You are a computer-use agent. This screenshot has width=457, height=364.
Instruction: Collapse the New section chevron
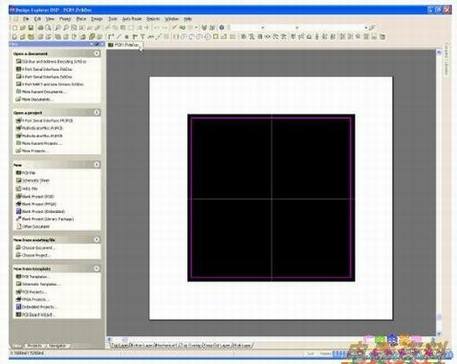tap(97, 164)
